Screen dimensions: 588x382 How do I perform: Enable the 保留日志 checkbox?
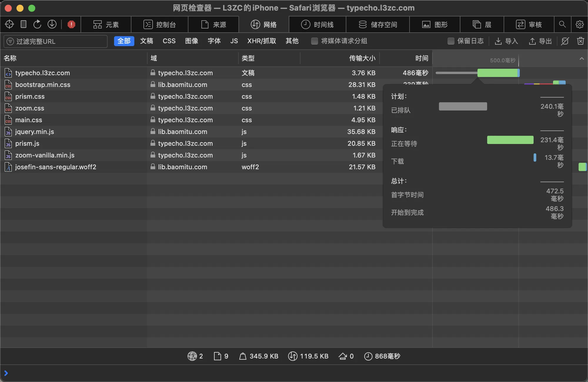[451, 41]
